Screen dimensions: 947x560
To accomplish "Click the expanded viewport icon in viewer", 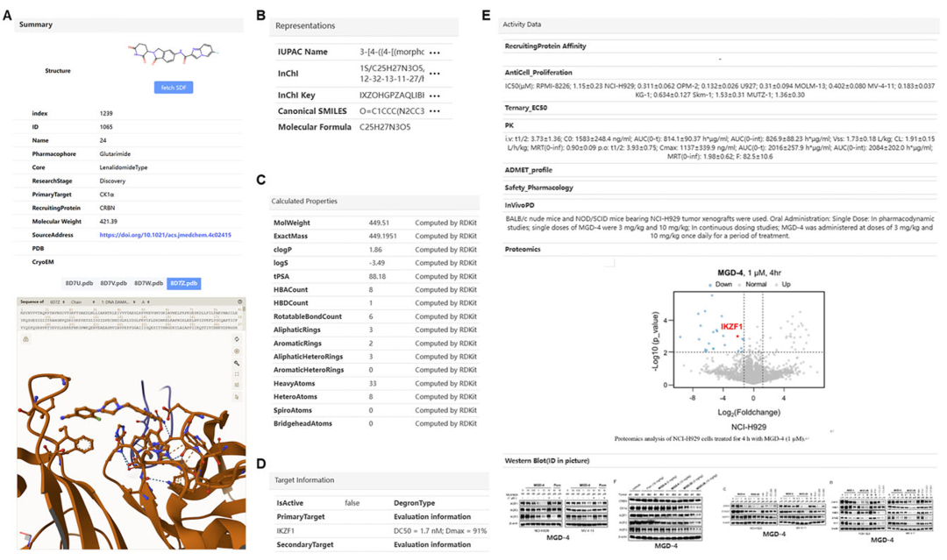I will [237, 374].
